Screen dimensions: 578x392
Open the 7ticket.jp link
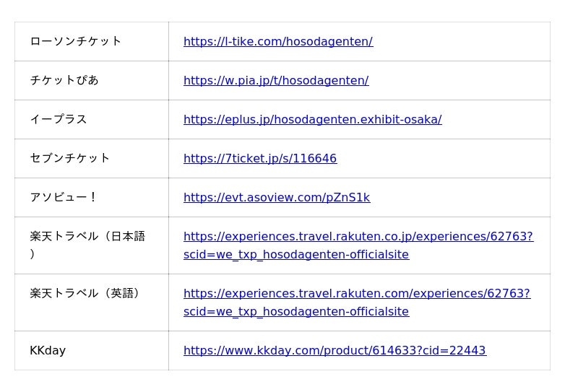tap(260, 158)
